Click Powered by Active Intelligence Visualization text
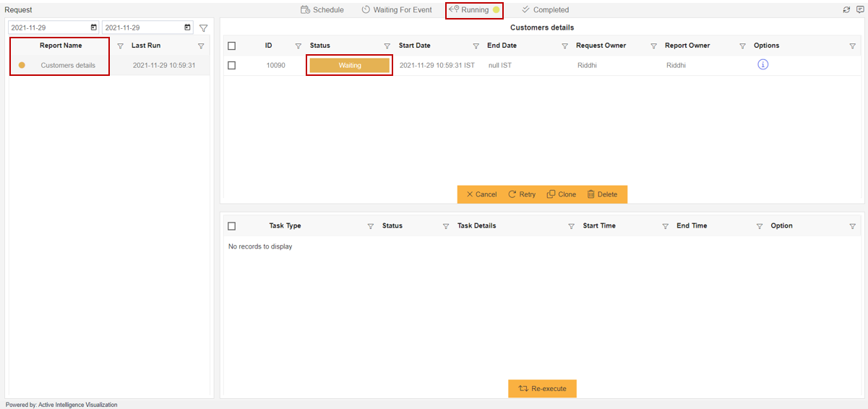 (61, 405)
